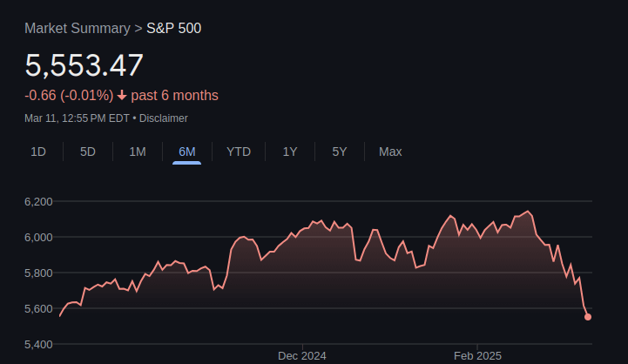Click the Disclaimer link
The height and width of the screenshot is (364, 628).
click(x=164, y=118)
